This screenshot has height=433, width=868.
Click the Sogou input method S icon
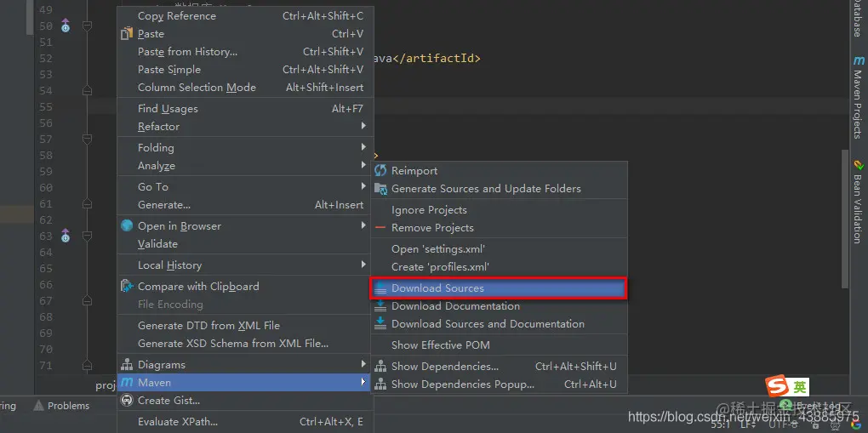click(x=778, y=388)
